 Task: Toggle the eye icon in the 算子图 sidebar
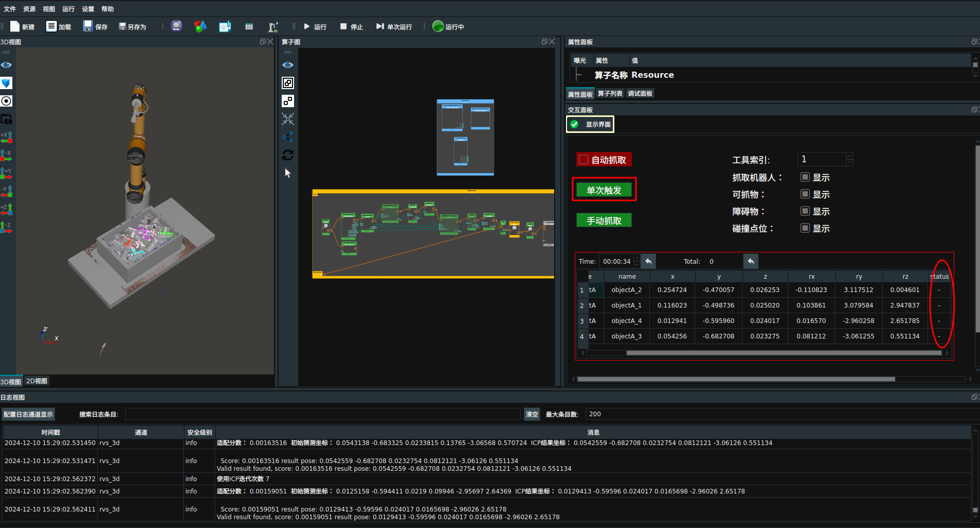pyautogui.click(x=288, y=65)
